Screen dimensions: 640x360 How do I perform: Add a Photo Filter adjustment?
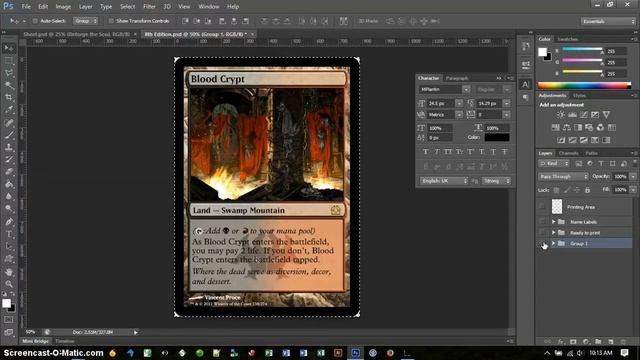point(589,128)
